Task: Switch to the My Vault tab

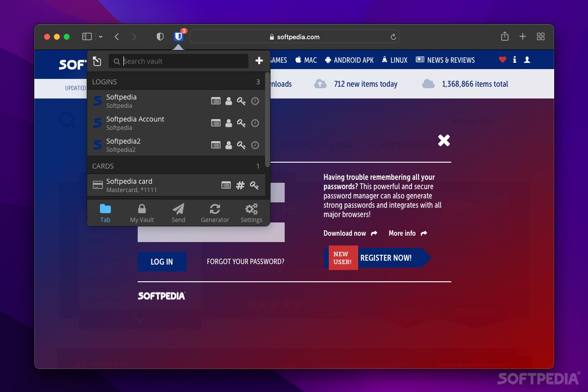Action: pos(141,212)
